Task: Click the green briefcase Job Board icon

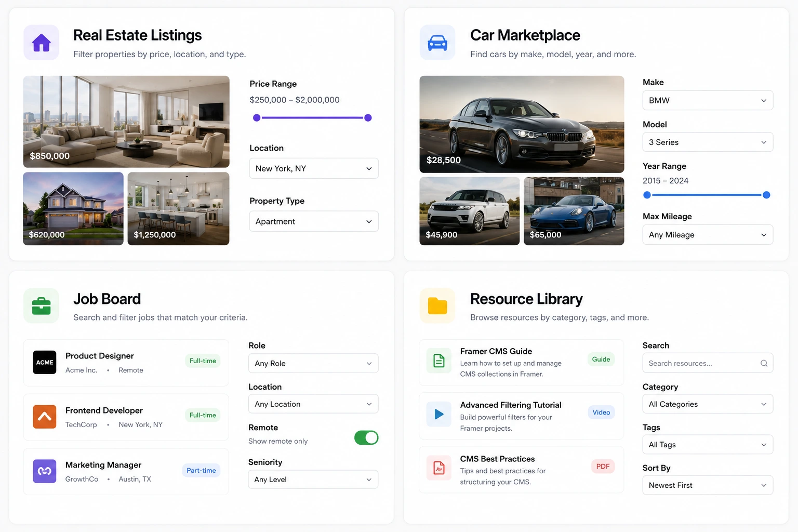Action: point(42,306)
